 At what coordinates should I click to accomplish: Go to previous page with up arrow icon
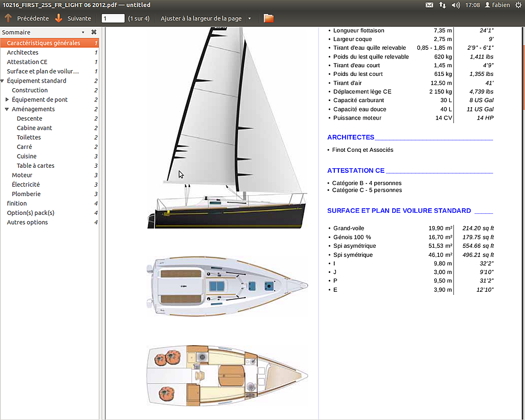tap(8, 18)
